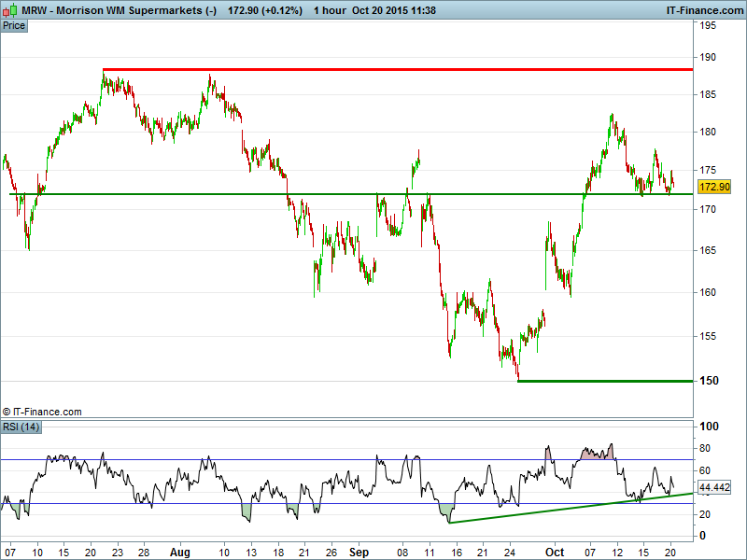This screenshot has width=747, height=560.
Task: Click the 100 level on the RSI axis
Action: (x=709, y=427)
